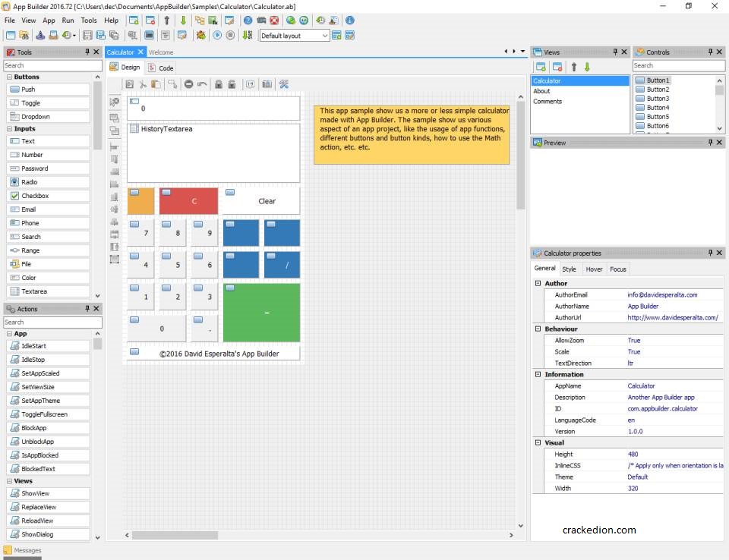Click the scissors cut icon in designer toolbar

pyautogui.click(x=143, y=84)
